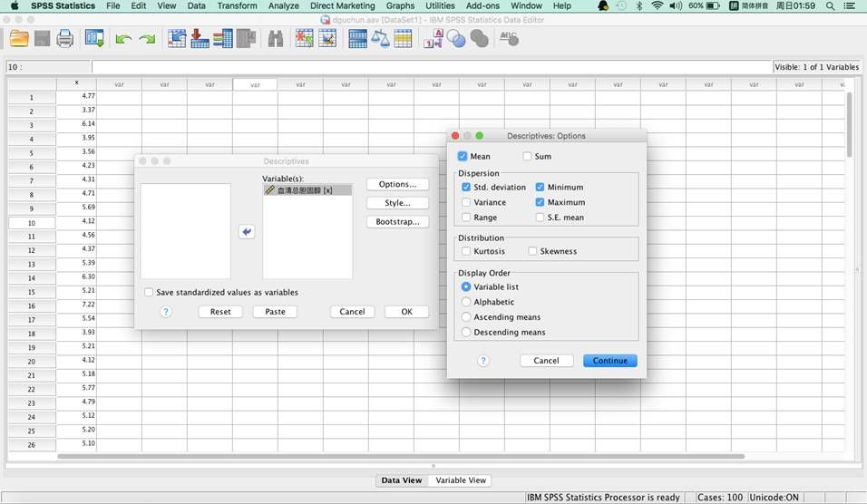This screenshot has width=867, height=504.
Task: Click Cancel in Descriptives Options dialog
Action: (x=546, y=360)
